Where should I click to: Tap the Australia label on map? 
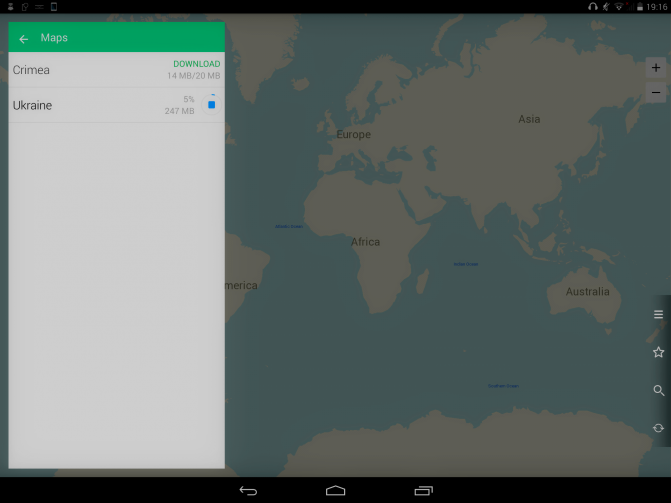click(587, 292)
